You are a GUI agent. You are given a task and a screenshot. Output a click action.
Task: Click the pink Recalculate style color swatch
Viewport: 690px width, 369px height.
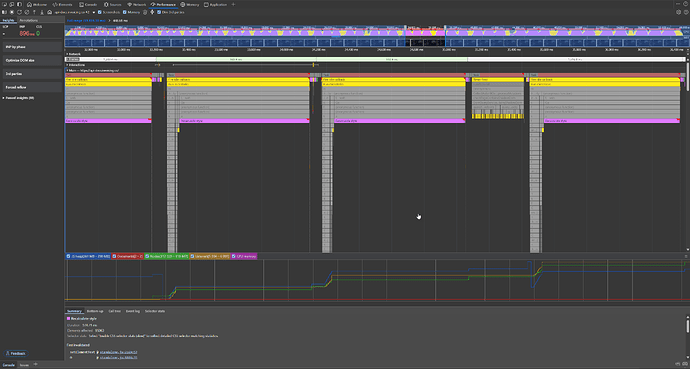(68, 318)
